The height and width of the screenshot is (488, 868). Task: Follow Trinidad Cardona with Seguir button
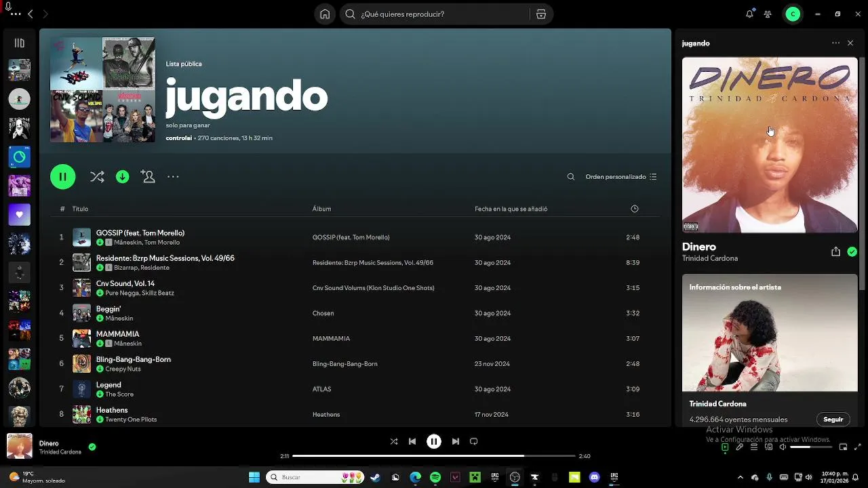click(x=833, y=420)
